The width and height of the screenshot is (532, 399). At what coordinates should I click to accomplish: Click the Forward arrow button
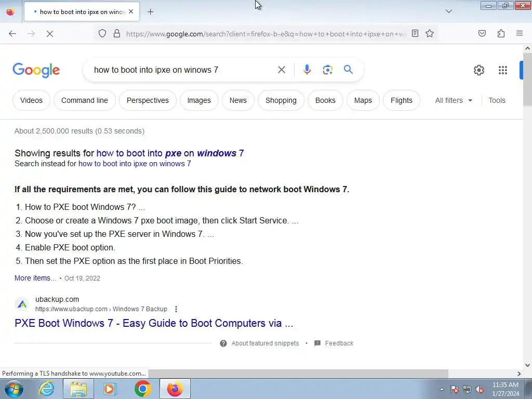pos(31,34)
